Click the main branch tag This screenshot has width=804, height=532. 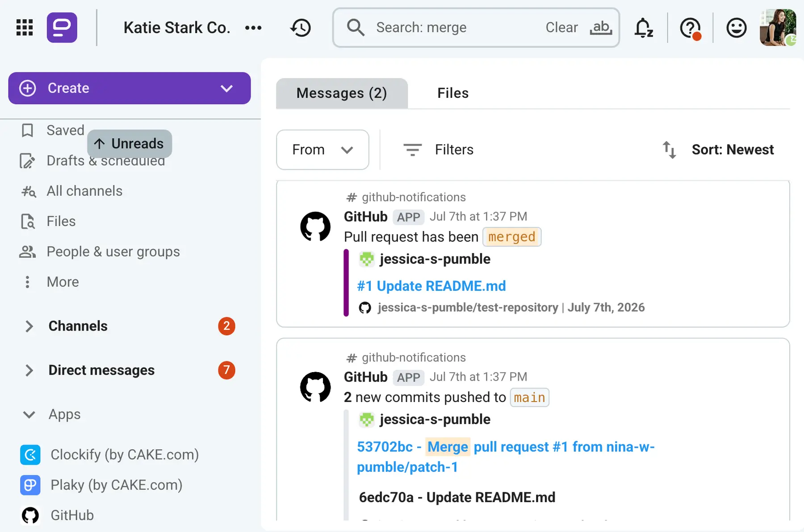529,397
